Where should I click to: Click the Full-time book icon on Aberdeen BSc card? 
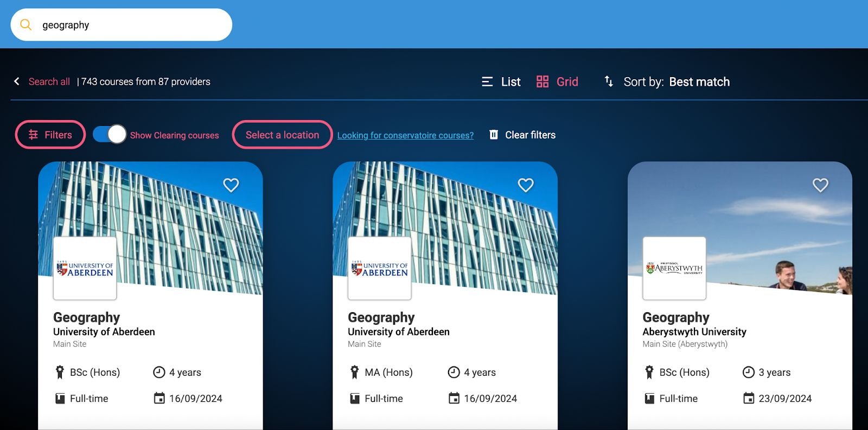[x=60, y=399]
